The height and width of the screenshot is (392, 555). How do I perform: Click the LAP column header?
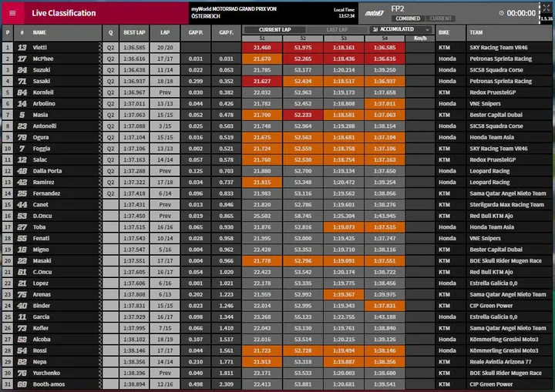165,32
